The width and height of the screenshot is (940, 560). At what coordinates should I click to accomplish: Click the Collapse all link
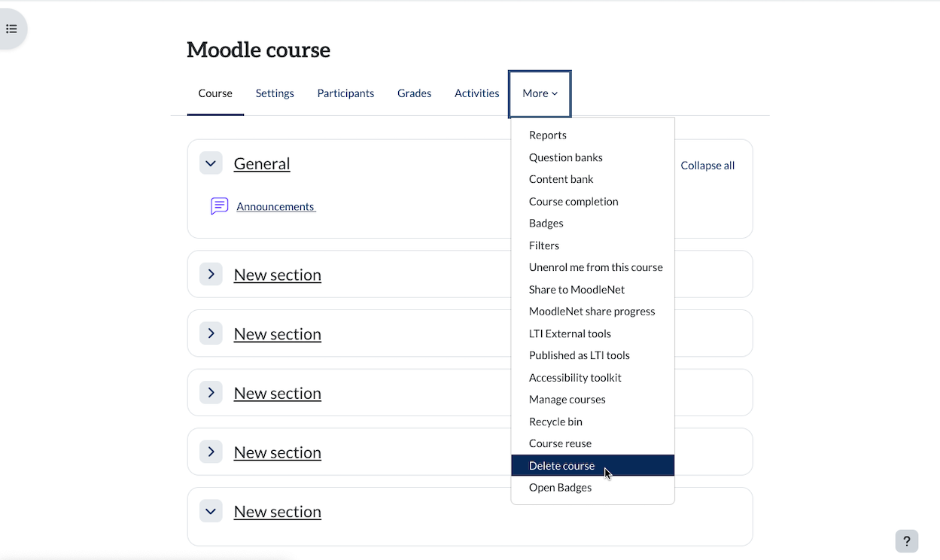click(x=707, y=166)
